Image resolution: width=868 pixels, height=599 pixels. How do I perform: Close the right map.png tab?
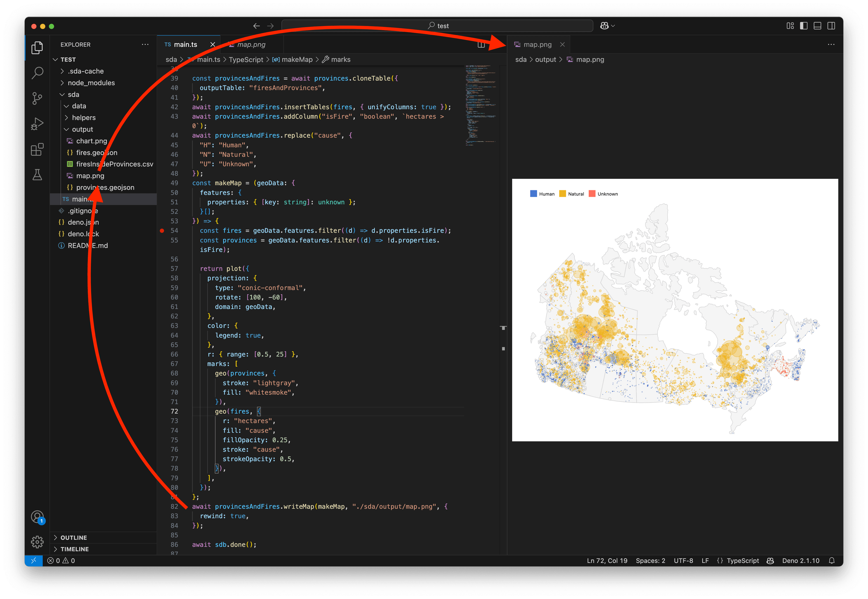click(562, 44)
